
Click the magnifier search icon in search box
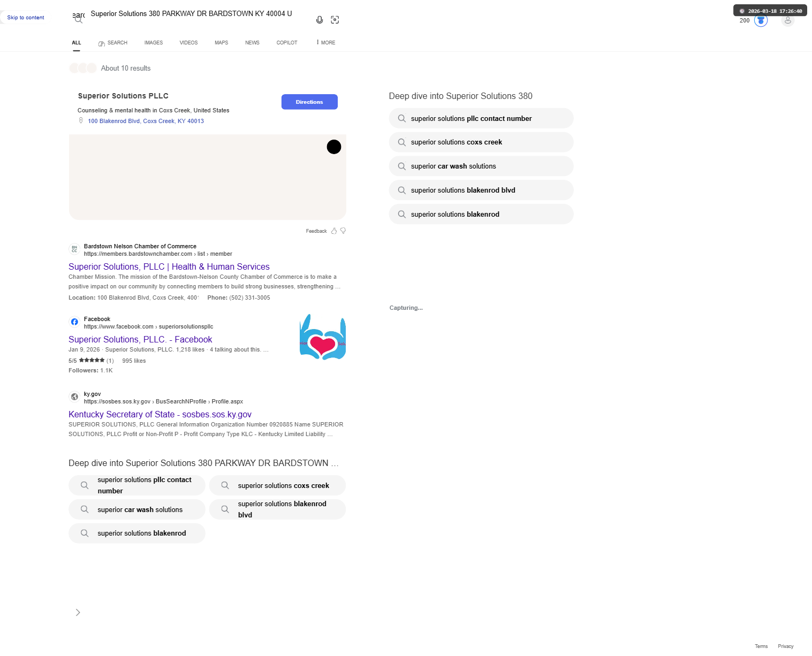[x=79, y=20]
